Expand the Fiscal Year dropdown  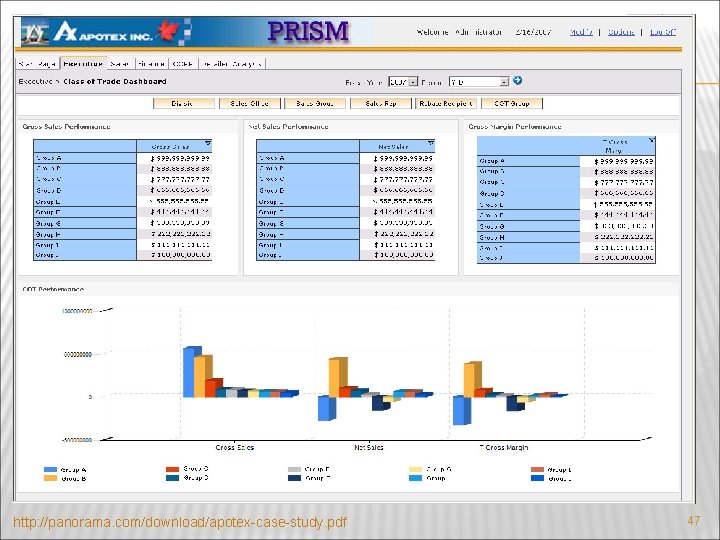403,82
